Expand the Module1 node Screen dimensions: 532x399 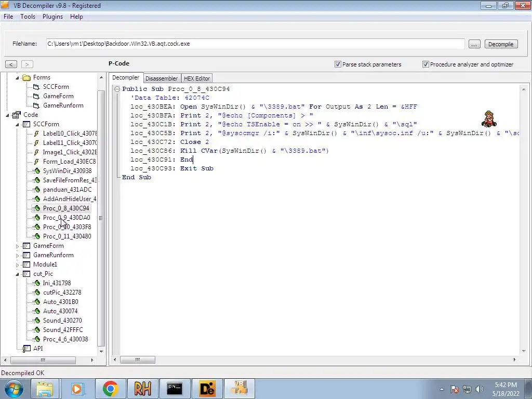pos(17,264)
